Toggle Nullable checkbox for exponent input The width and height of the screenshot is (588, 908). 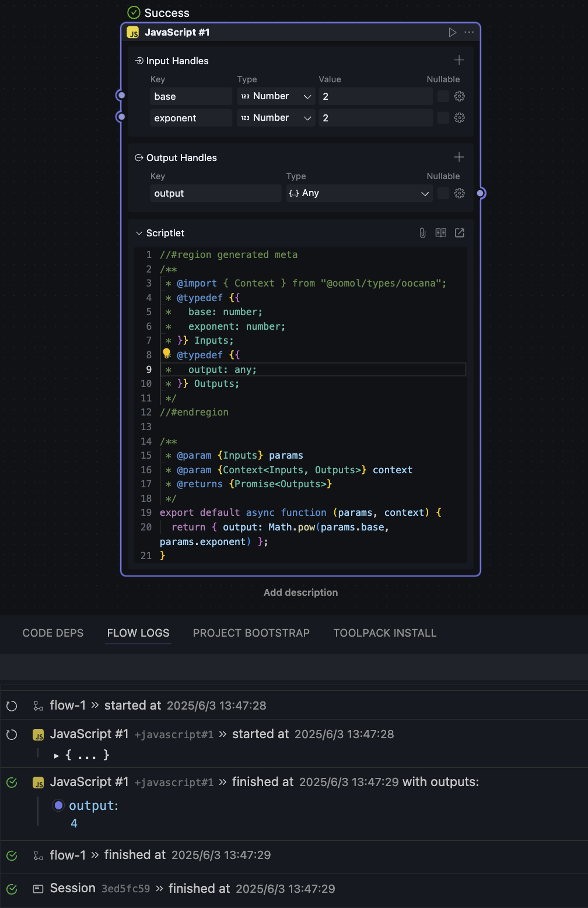click(443, 118)
